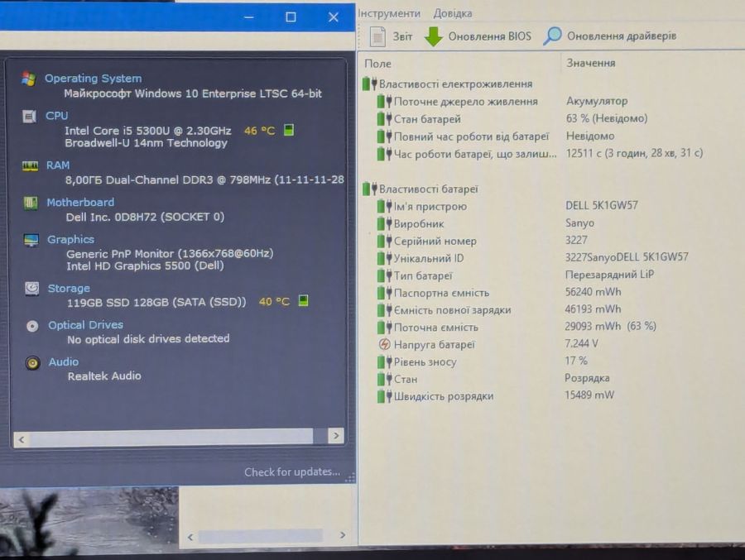Click the battery icon next to Стан батарей
The width and height of the screenshot is (745, 560).
pyautogui.click(x=384, y=119)
